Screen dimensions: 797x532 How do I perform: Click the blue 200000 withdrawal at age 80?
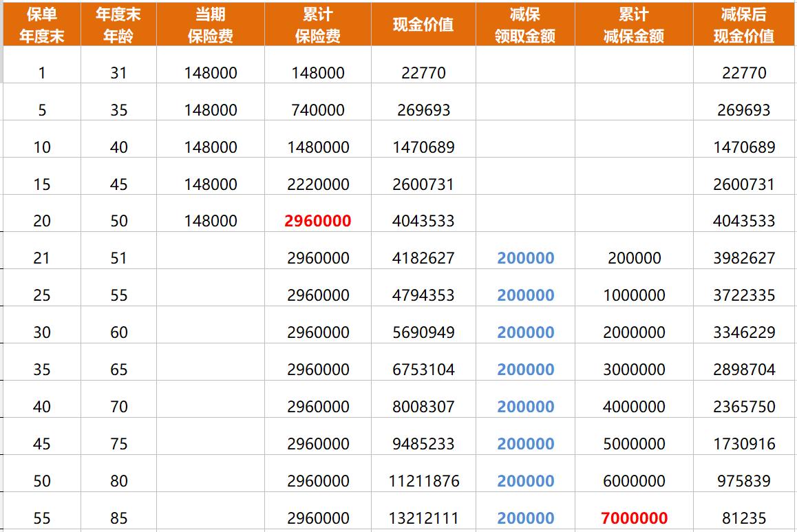pyautogui.click(x=526, y=481)
